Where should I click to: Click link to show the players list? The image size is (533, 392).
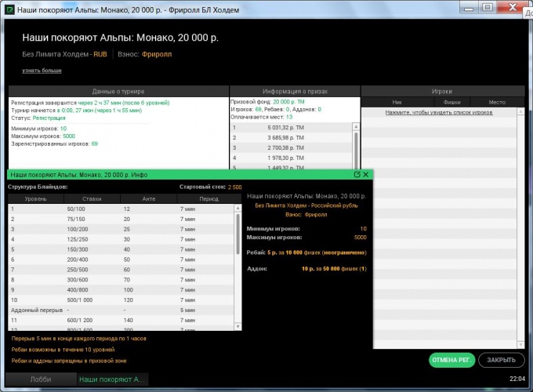click(437, 114)
